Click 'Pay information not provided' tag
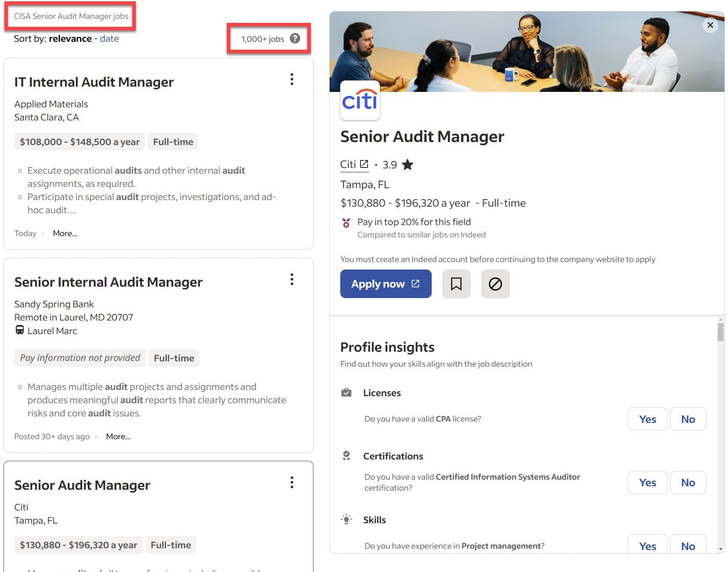This screenshot has width=728, height=572. (x=80, y=358)
